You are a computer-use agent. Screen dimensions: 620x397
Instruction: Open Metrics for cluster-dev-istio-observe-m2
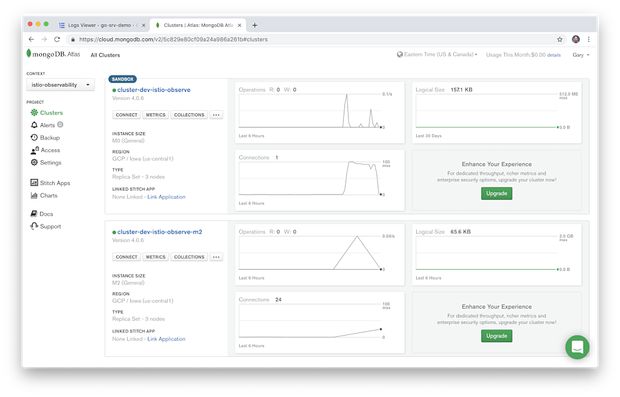click(x=155, y=257)
